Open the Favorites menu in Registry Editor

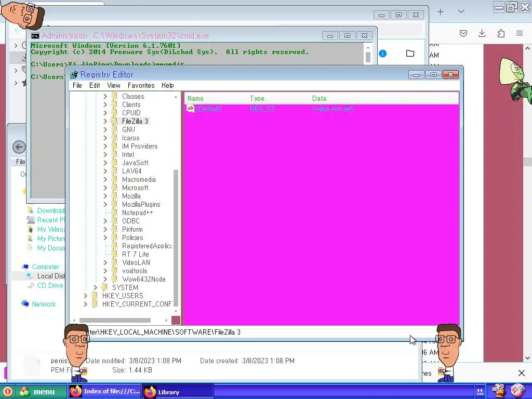coord(141,86)
